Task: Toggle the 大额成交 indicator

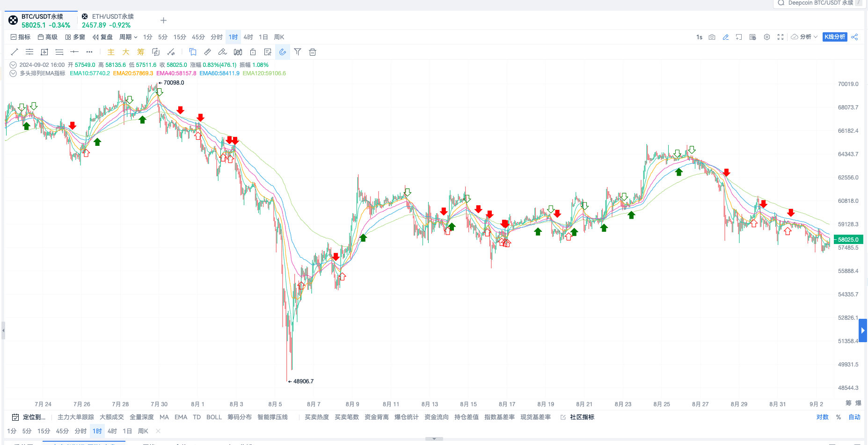Action: coord(112,417)
